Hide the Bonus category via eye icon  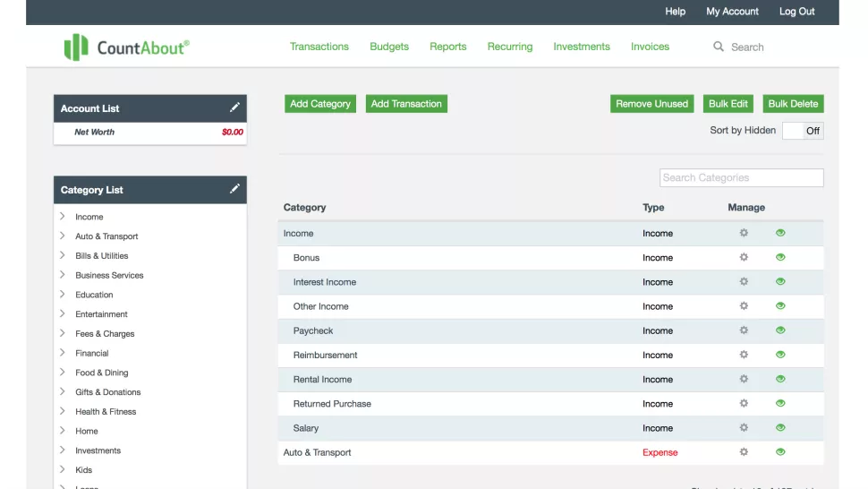click(x=780, y=257)
